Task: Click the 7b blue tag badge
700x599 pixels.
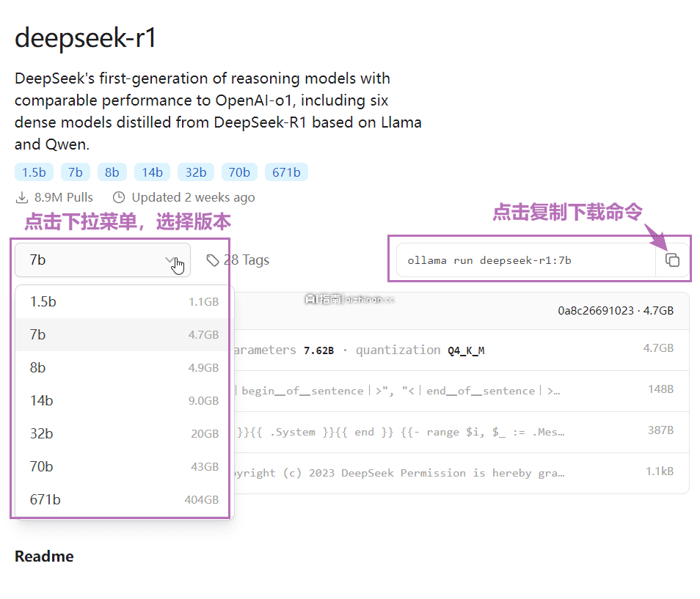Action: (x=76, y=172)
